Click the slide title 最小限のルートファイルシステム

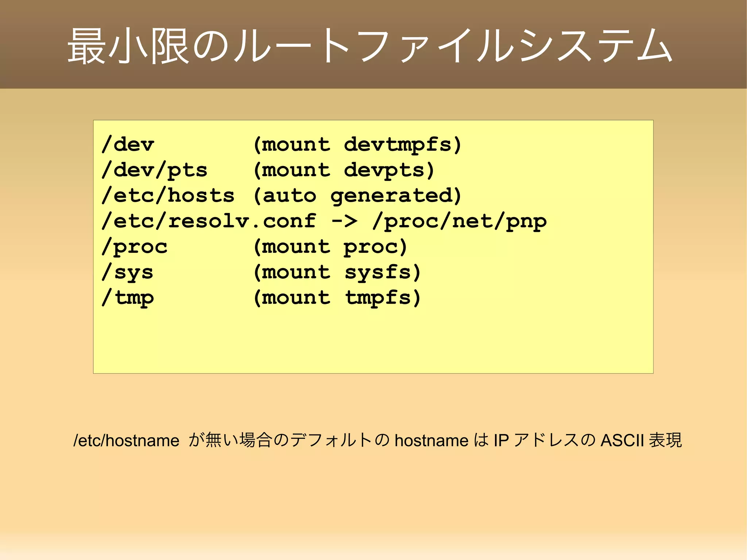pos(370,46)
